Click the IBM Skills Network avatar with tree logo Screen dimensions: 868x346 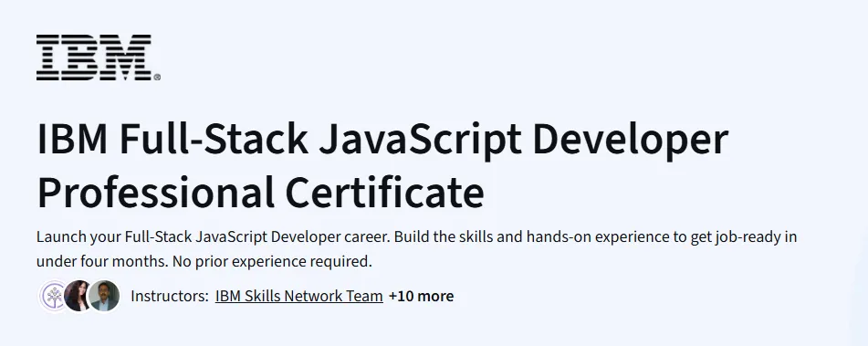coord(54,296)
